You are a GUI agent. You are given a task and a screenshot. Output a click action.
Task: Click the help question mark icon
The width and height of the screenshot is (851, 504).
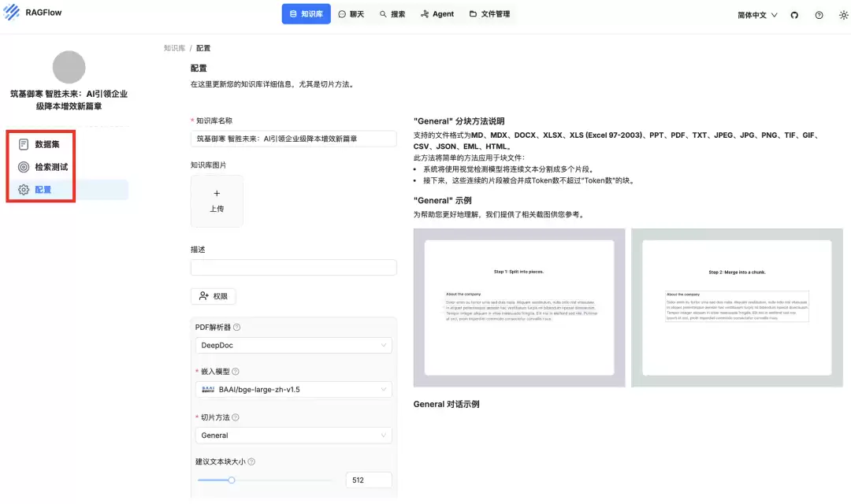coord(819,15)
